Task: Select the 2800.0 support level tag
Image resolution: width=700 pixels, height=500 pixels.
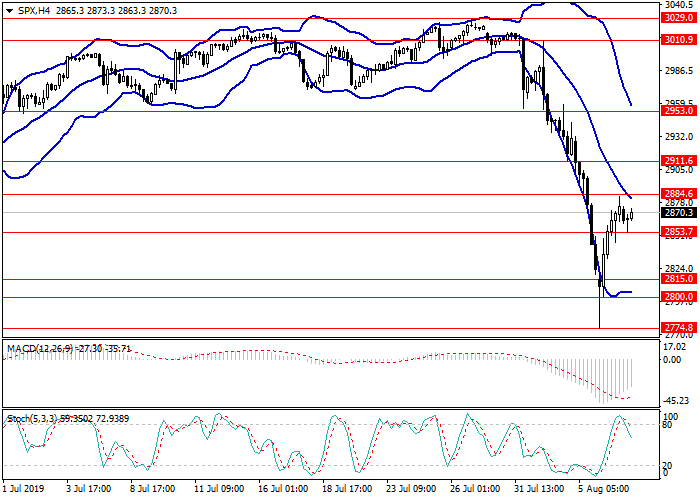Action: click(x=677, y=297)
